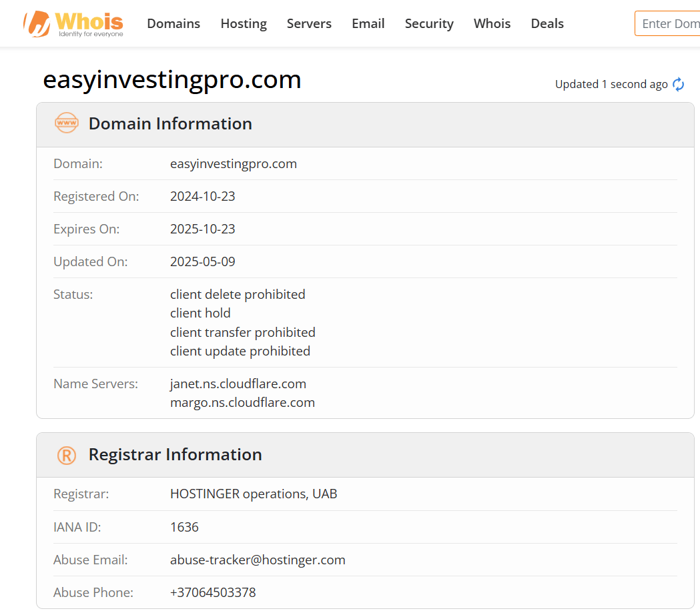
Task: Click the 'Status:' label
Action: 73,295
